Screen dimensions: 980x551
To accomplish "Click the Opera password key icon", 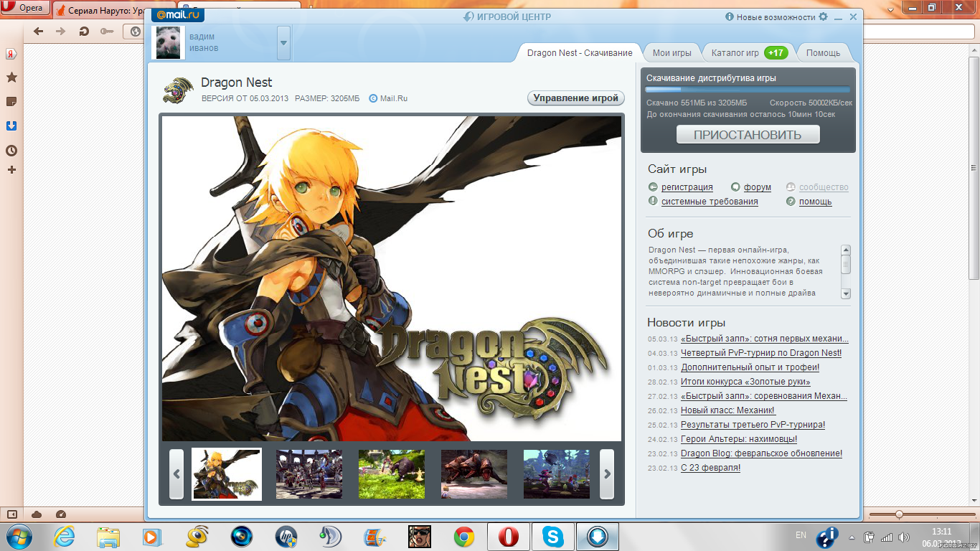I will point(107,32).
